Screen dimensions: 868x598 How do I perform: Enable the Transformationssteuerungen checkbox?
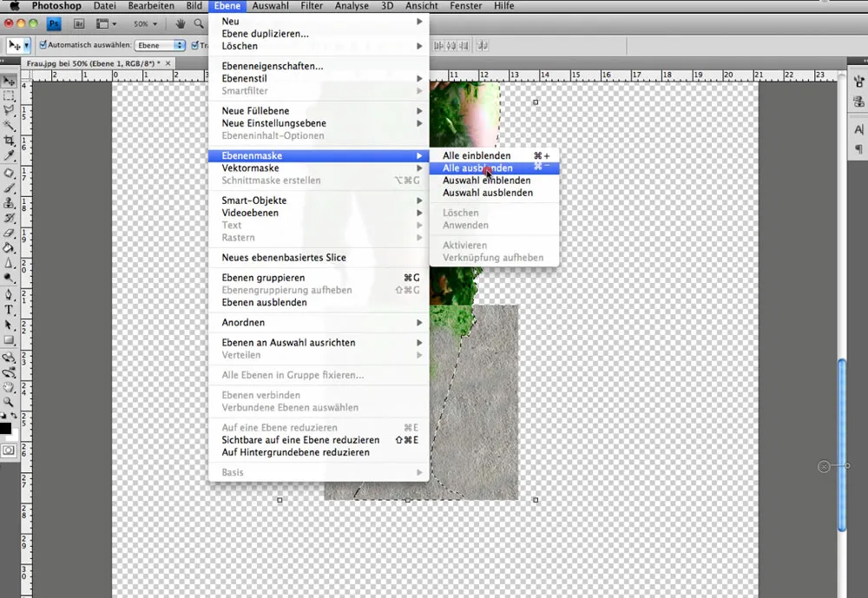(194, 44)
